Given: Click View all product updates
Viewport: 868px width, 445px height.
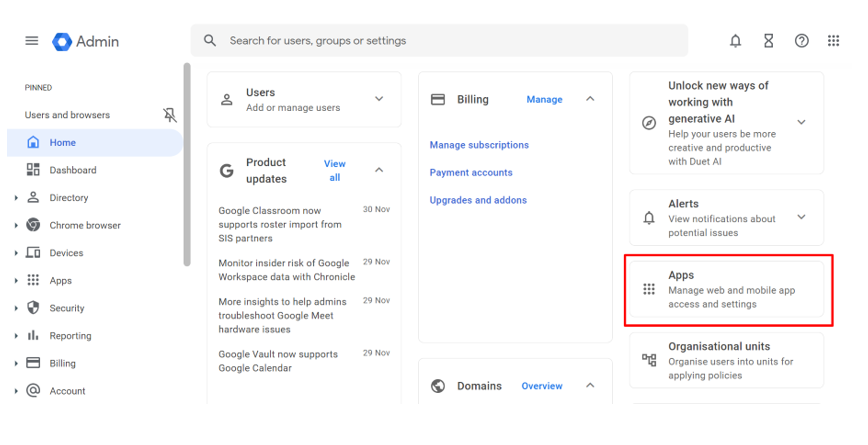Looking at the screenshot, I should (334, 170).
